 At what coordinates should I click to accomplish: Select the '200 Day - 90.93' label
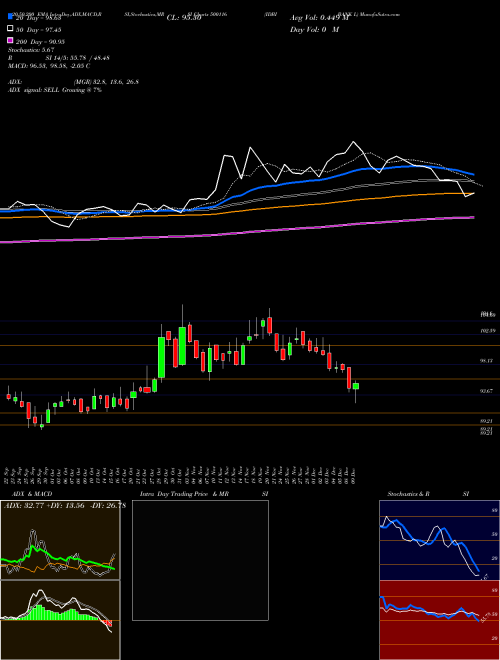coord(40,41)
